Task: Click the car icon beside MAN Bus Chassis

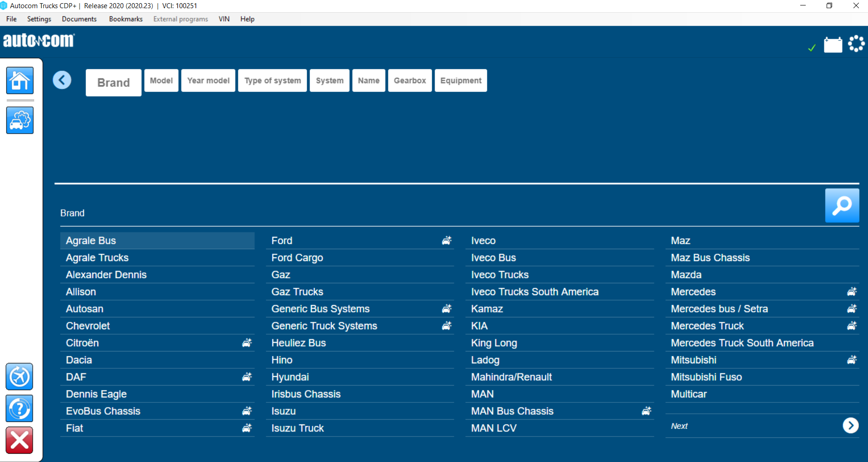Action: click(647, 411)
